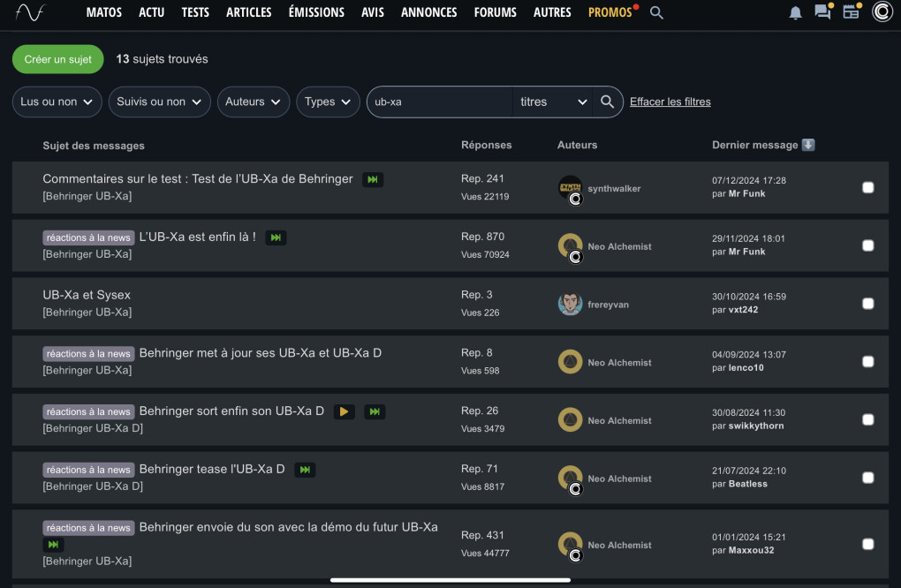Open the search magnifier in top navigation
The height and width of the screenshot is (588, 901).
656,12
